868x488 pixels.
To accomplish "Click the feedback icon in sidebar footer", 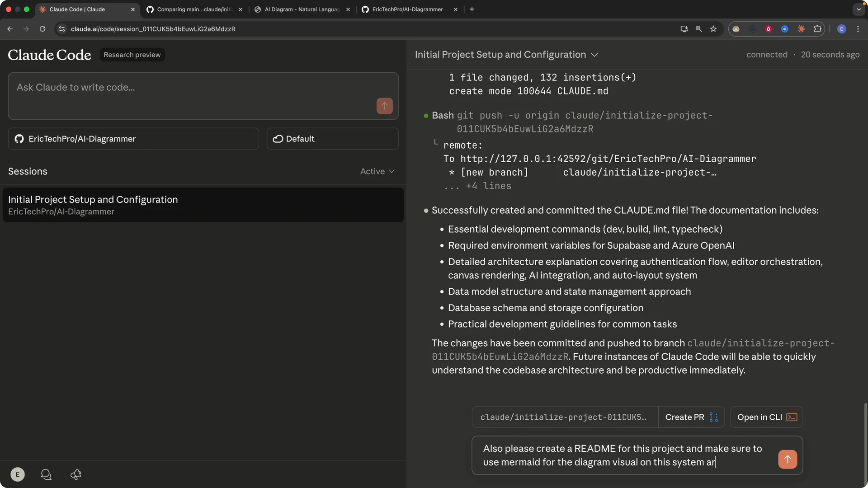I will [76, 474].
